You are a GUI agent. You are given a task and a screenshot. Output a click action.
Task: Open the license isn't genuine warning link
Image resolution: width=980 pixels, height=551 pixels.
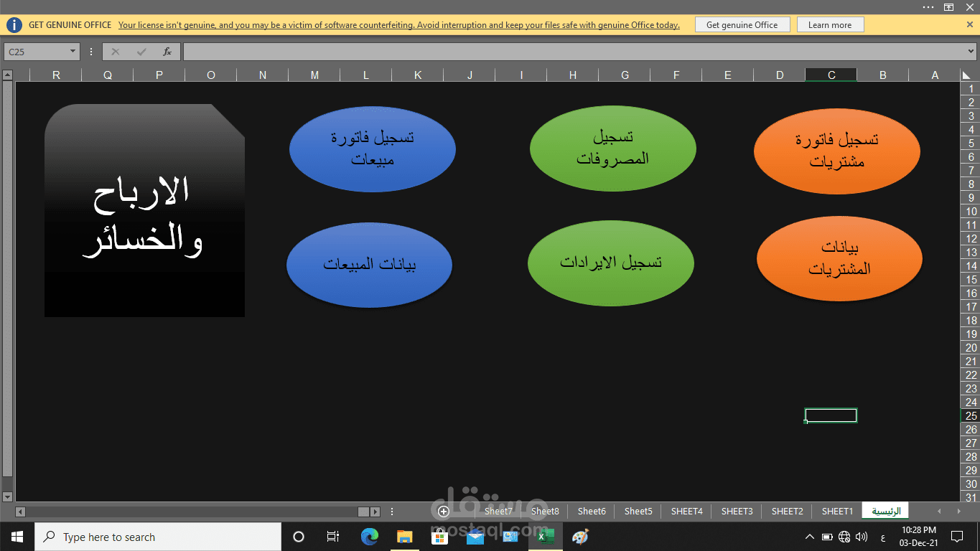click(398, 25)
